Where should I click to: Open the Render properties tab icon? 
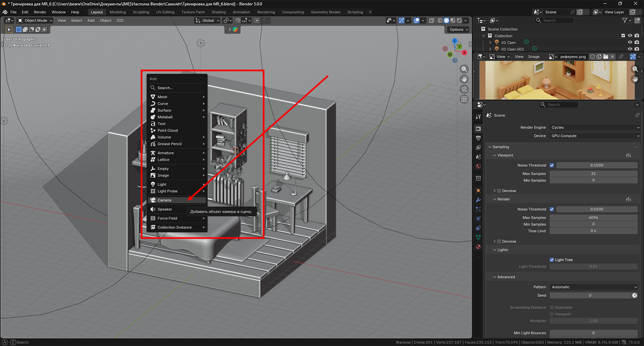[478, 129]
